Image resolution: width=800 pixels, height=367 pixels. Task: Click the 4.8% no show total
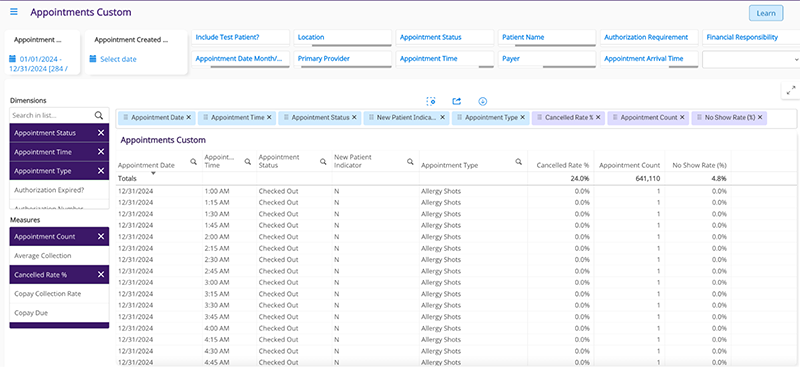719,179
